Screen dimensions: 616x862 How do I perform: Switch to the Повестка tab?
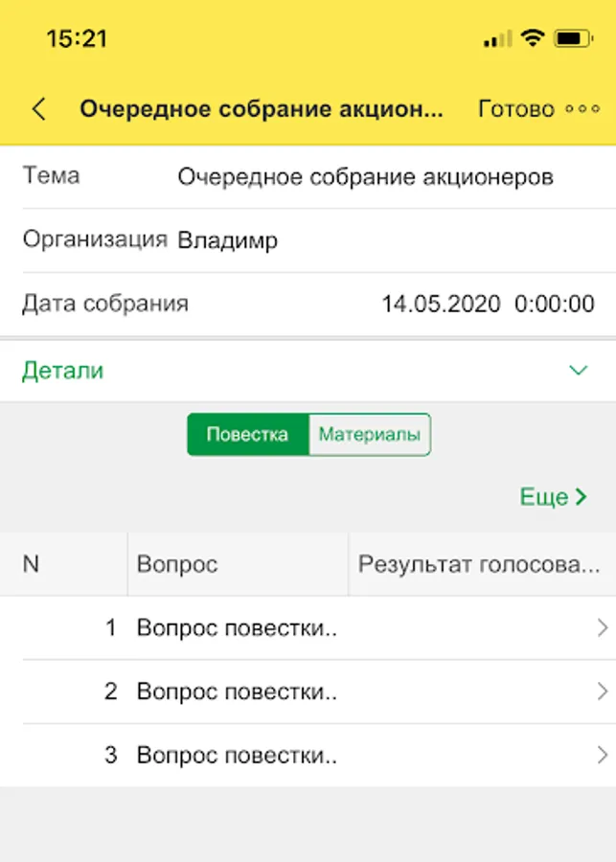tap(247, 435)
